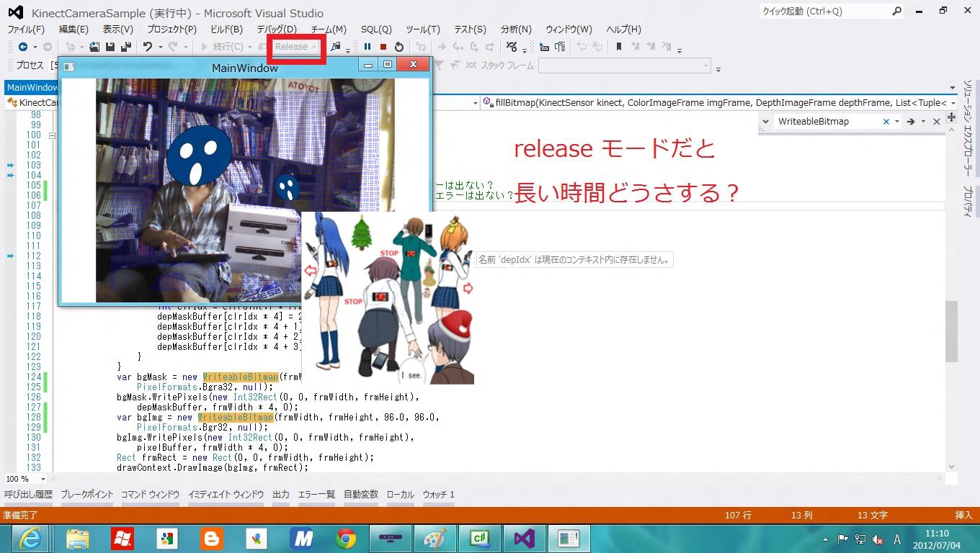The image size is (980, 553).
Task: Click the vertical scrollbar thumb in editor
Action: pos(951,331)
